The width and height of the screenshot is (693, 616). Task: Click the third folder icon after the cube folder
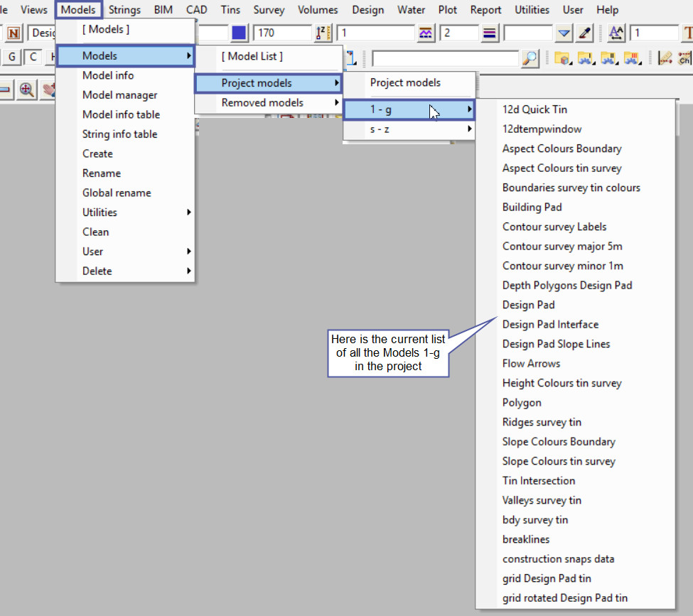click(x=609, y=58)
